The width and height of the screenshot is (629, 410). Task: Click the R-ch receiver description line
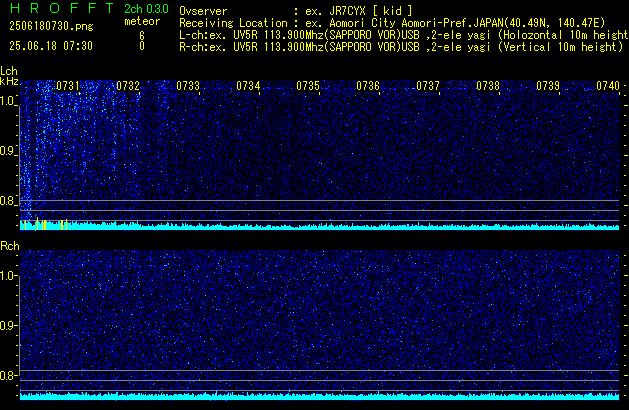pos(401,47)
